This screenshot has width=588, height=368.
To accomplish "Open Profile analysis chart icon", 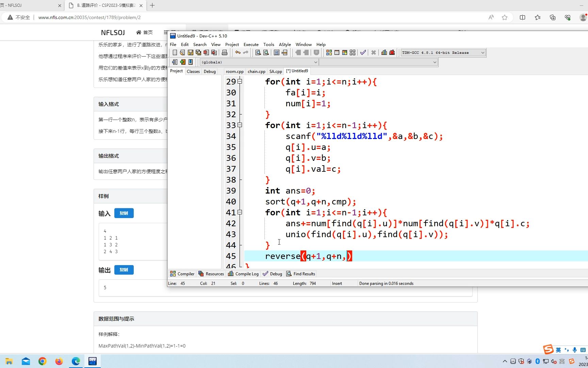I will tap(384, 52).
